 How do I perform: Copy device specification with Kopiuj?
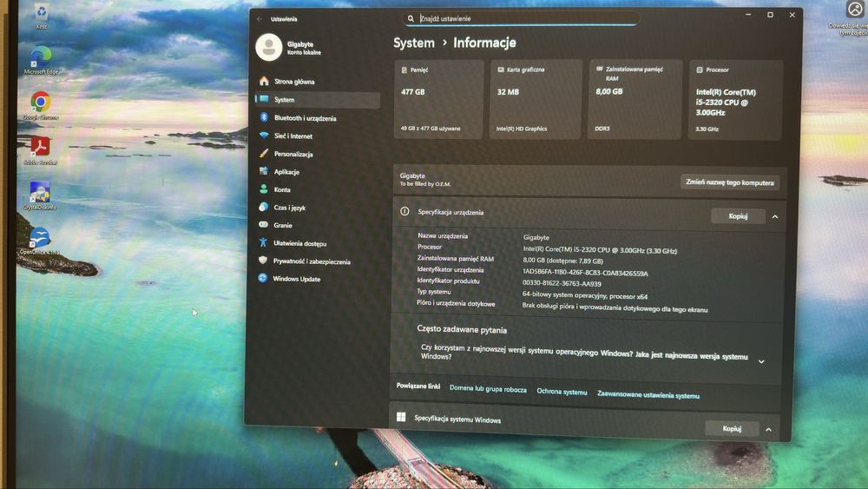pyautogui.click(x=738, y=216)
